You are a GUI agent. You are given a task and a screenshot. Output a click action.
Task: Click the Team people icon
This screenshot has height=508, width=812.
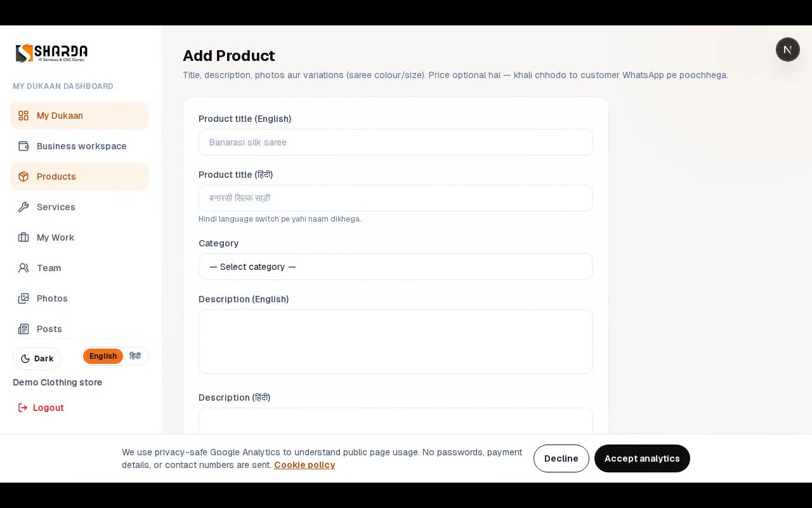pos(23,268)
